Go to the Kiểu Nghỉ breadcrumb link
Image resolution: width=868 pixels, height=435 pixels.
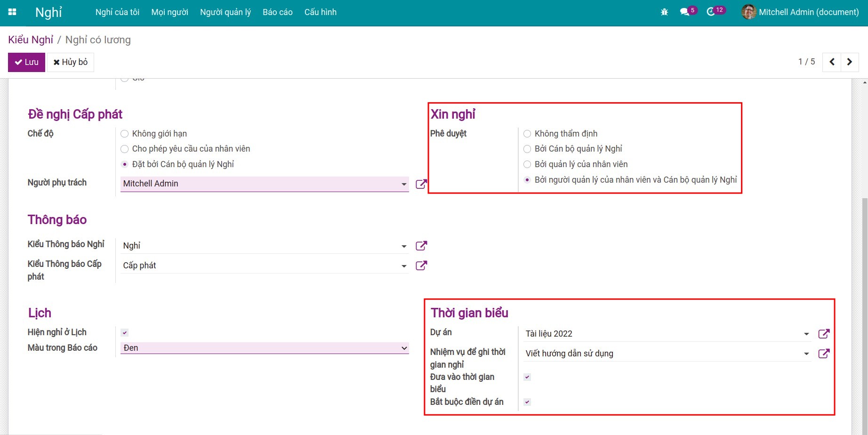pos(31,40)
